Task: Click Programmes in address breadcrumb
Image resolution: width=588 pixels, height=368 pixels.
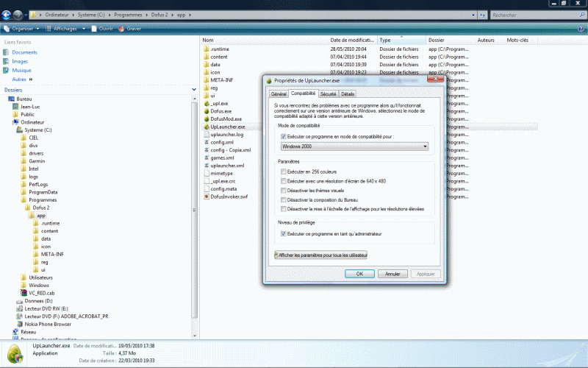Action: [128, 15]
